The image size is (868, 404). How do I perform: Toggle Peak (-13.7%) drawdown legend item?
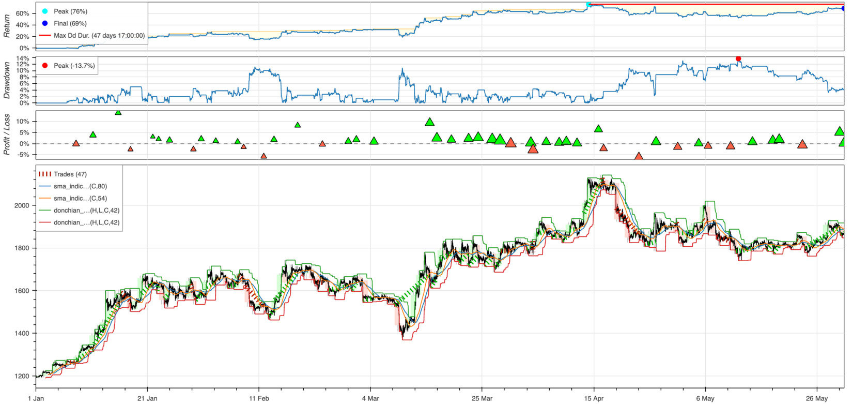coord(74,66)
